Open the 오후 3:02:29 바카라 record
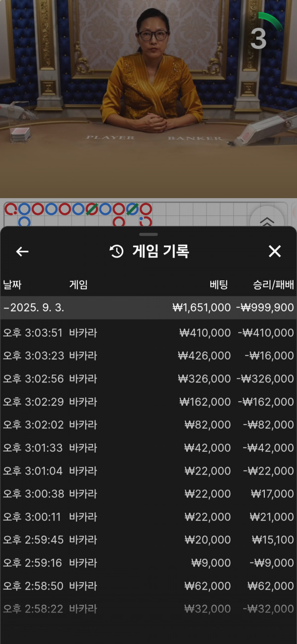 [148, 402]
